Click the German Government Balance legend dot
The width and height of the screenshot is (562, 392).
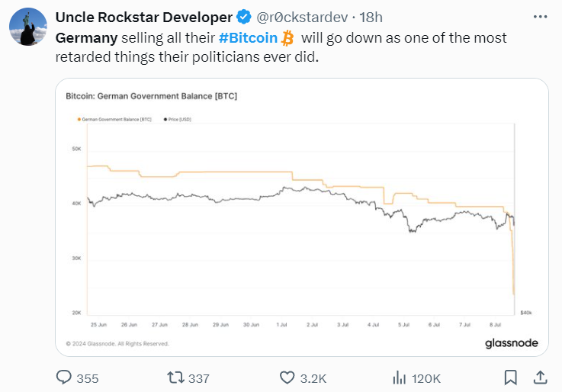(x=79, y=119)
